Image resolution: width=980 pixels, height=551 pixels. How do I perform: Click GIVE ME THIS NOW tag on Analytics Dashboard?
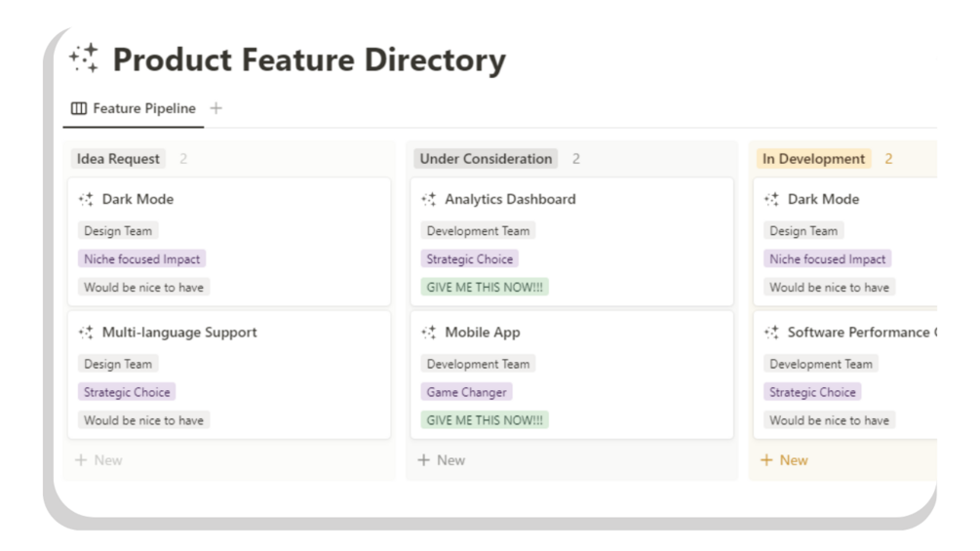(x=485, y=287)
